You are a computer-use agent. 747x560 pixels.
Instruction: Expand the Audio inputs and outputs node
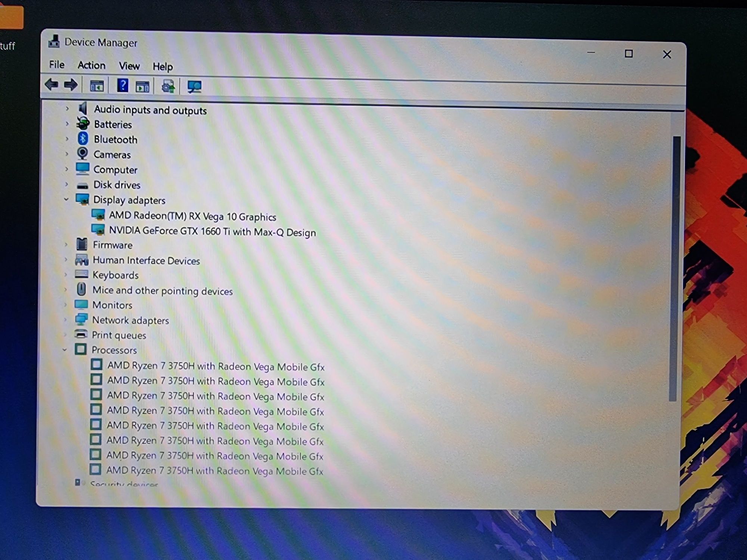pyautogui.click(x=67, y=109)
